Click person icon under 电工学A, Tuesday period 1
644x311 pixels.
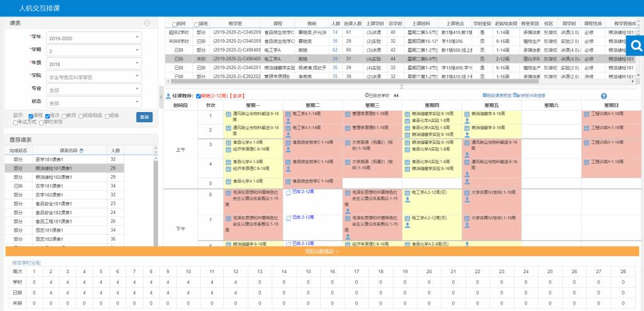pos(288,120)
